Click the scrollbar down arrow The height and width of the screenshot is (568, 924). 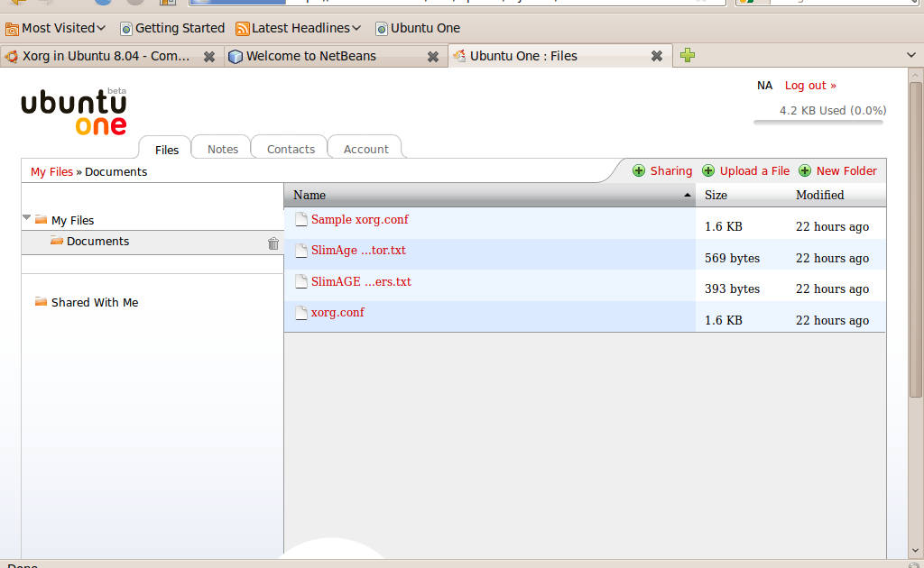tap(915, 551)
